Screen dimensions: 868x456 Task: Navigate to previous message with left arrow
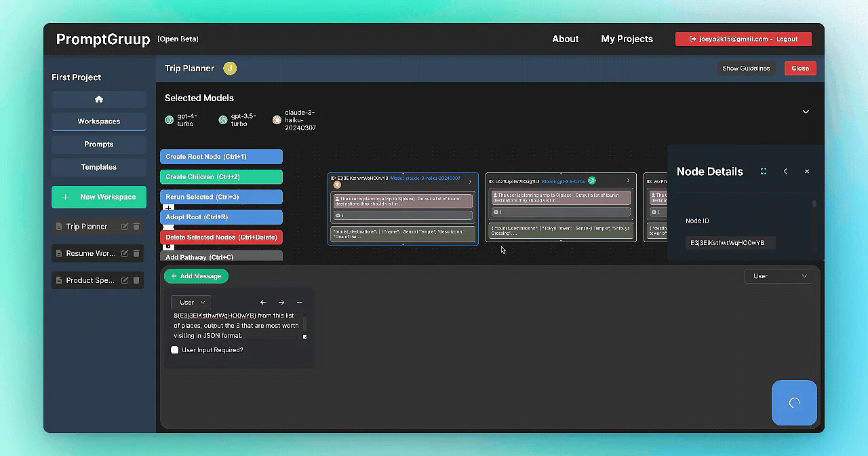pyautogui.click(x=263, y=302)
